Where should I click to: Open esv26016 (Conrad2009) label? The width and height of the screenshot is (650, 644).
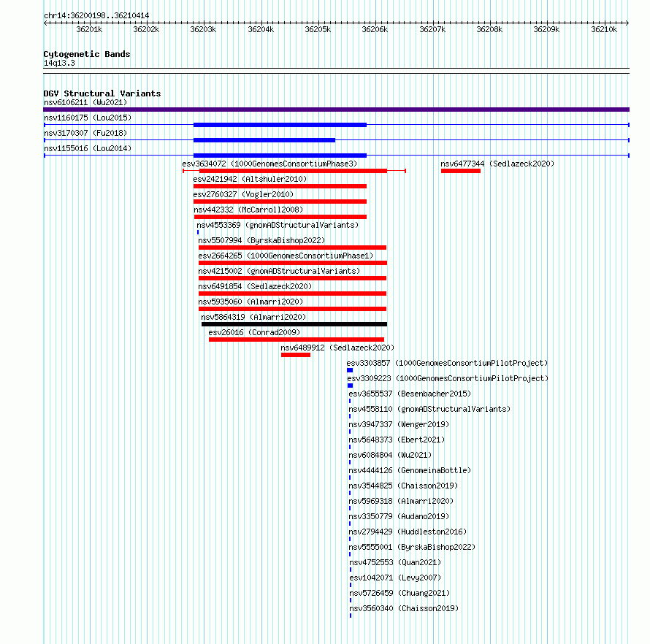click(254, 332)
